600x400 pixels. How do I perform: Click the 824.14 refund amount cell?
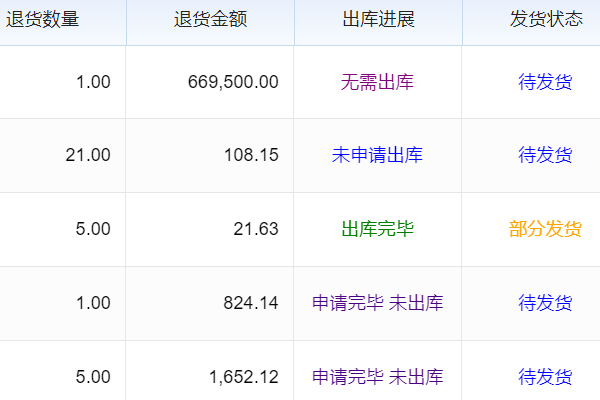pos(252,303)
